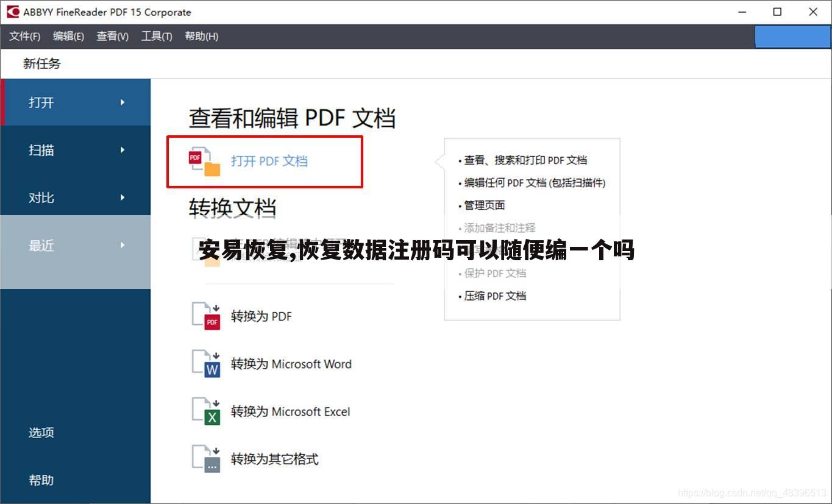Screen dimensions: 832x504
Task: Click the blue button in the menu bar
Action: tap(792, 37)
